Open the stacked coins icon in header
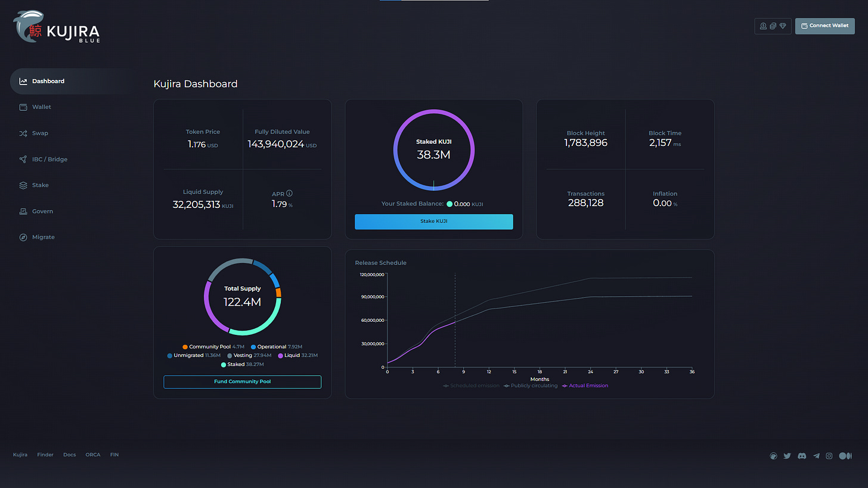Viewport: 868px width, 488px height. point(773,26)
